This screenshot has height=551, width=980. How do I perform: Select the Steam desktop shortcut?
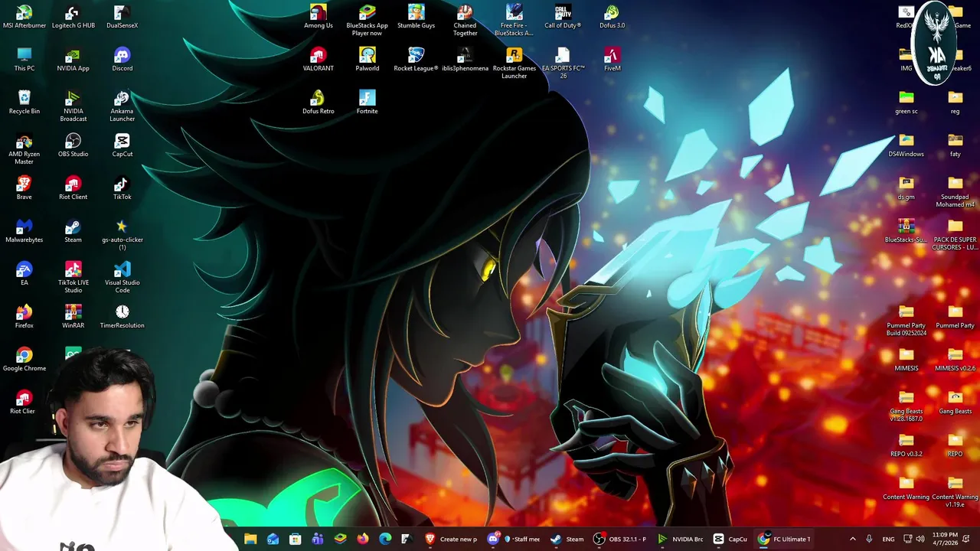click(x=73, y=231)
